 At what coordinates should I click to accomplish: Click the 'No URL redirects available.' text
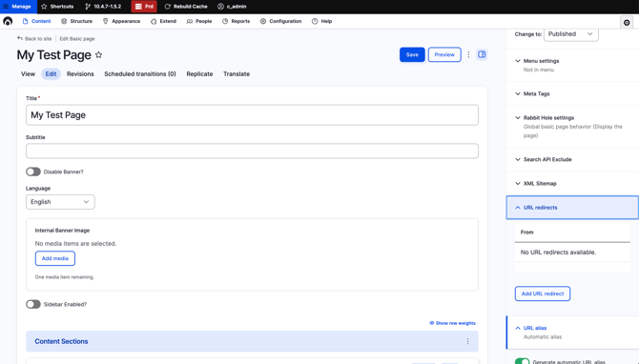coord(558,252)
